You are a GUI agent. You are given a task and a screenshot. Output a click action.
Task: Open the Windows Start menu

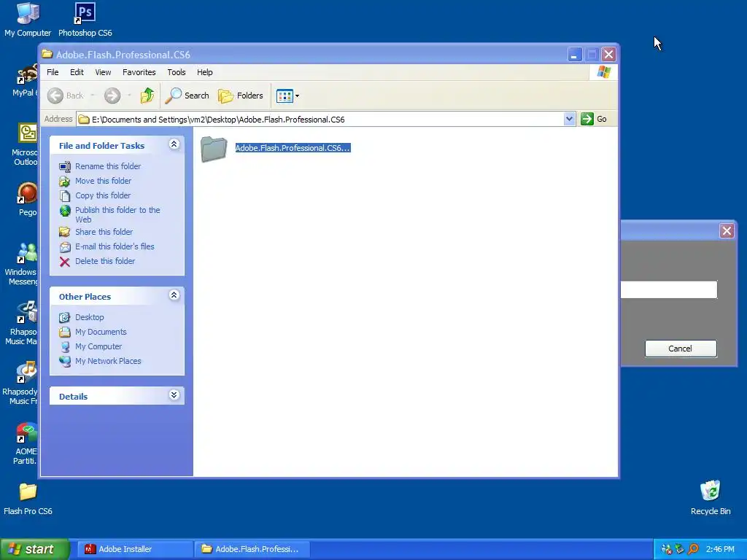35,549
